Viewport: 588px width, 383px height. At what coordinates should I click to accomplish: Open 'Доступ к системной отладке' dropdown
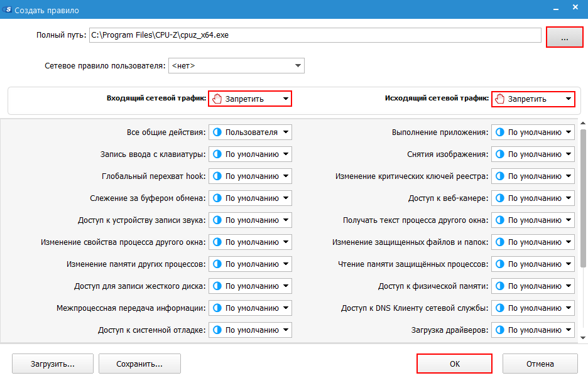click(250, 330)
